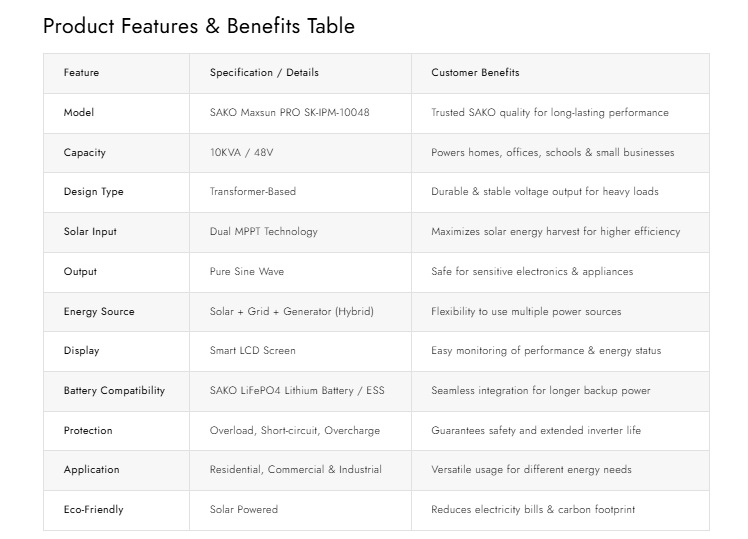Click the Product Features & Benefits Table heading

pyautogui.click(x=198, y=26)
